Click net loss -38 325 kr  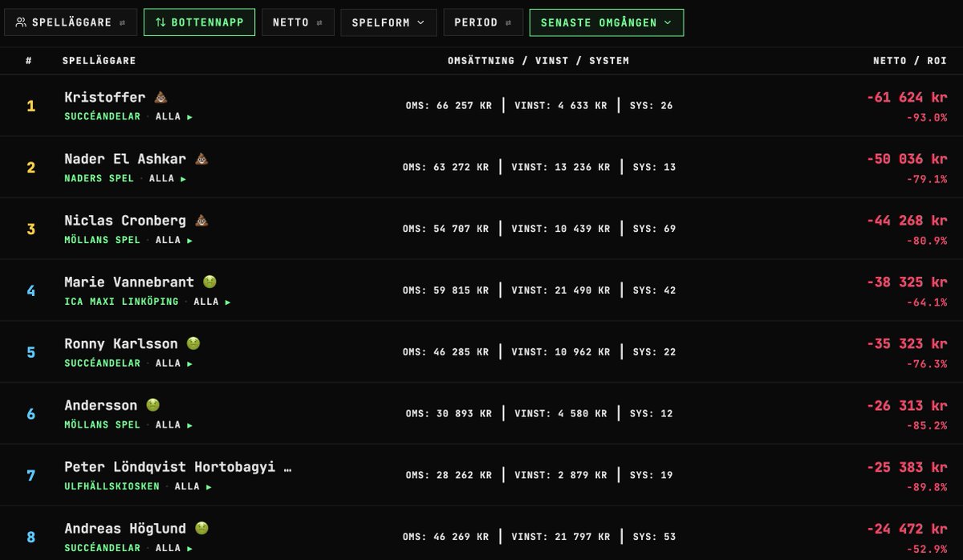pyautogui.click(x=907, y=282)
